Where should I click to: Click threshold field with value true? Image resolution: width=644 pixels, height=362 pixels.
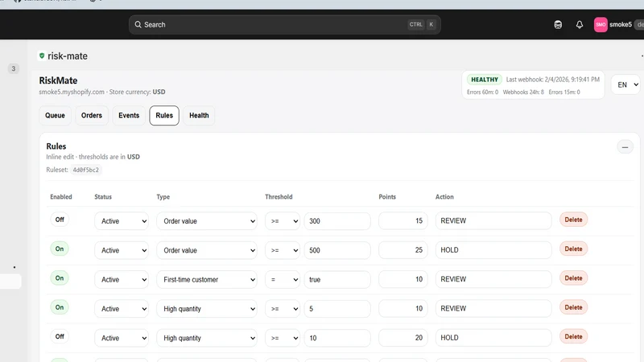[337, 279]
